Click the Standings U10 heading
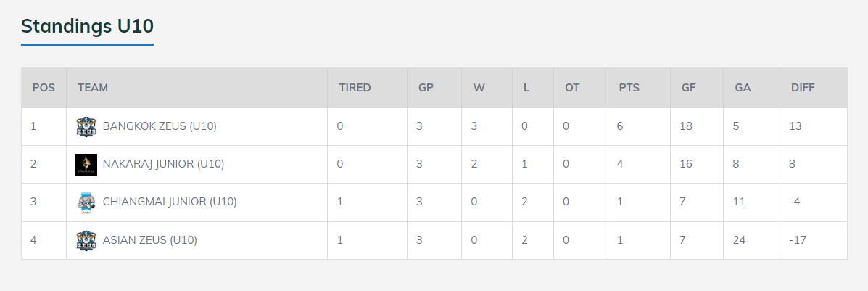The height and width of the screenshot is (291, 868). click(87, 26)
